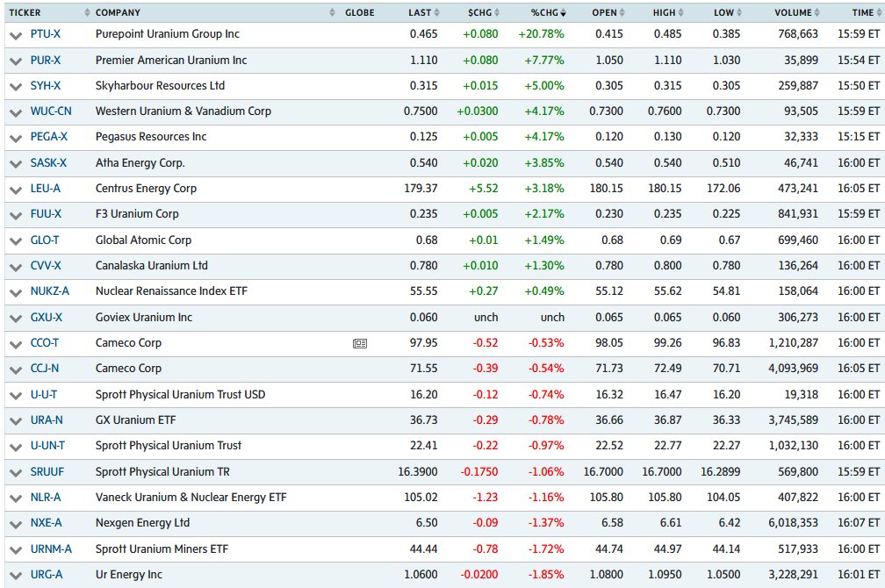This screenshot has width=885, height=588.
Task: Expand the URA-N row chevron
Action: [15, 421]
